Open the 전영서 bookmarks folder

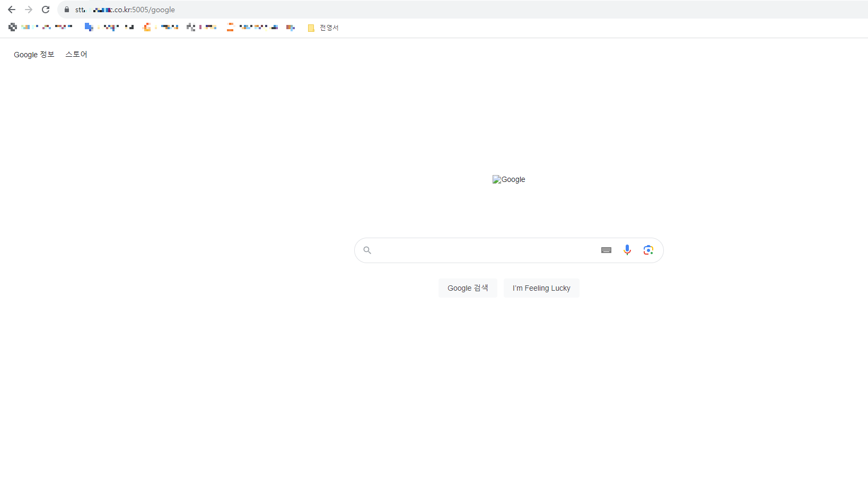tap(323, 28)
